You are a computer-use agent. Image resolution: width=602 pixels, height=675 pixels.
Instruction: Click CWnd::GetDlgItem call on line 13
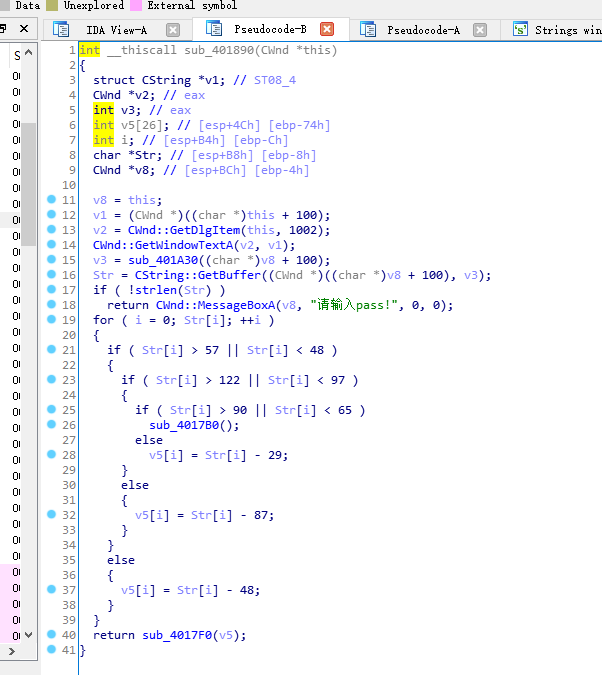click(184, 230)
